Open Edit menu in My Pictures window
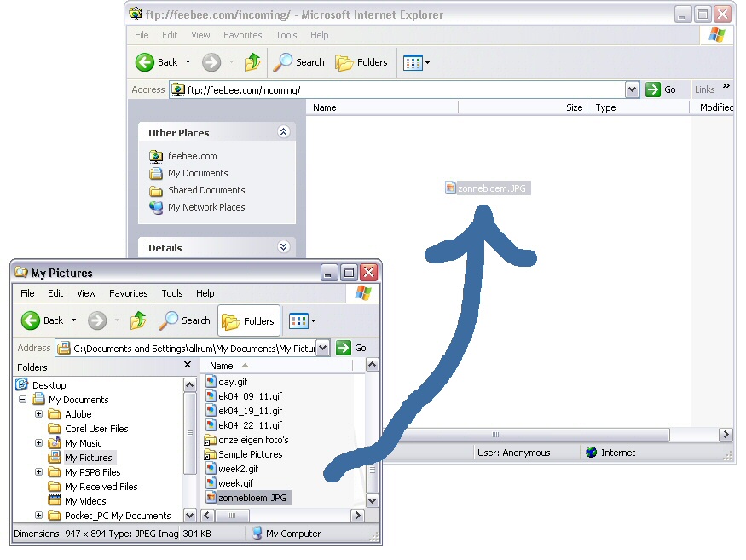This screenshot has height=560, width=746. click(x=55, y=293)
